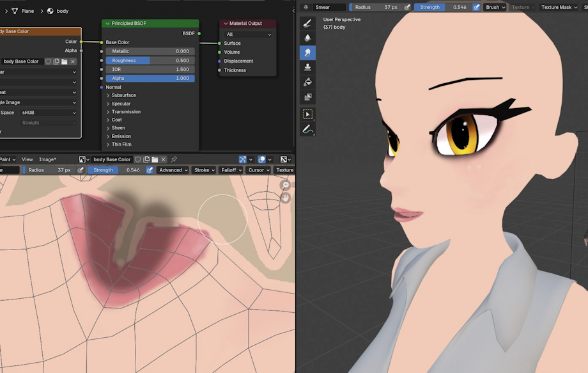Select the Soften (blur) paint tool
Image resolution: width=588 pixels, height=373 pixels.
click(x=307, y=38)
